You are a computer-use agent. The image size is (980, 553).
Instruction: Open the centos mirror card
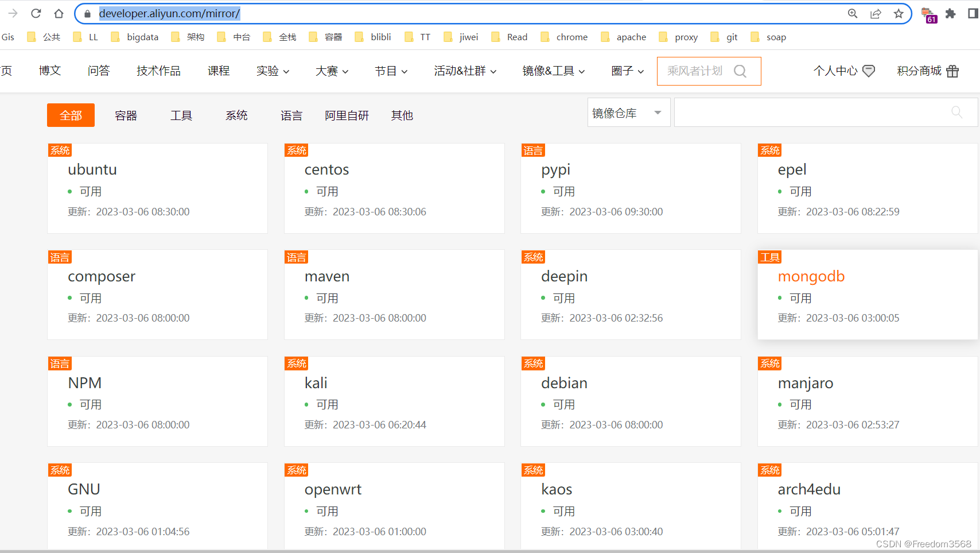pyautogui.click(x=394, y=188)
